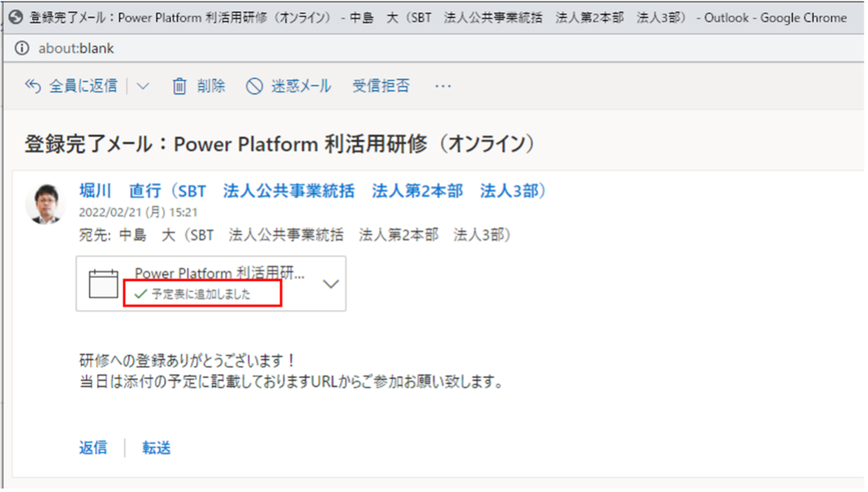Click the trash can delete icon

(179, 86)
